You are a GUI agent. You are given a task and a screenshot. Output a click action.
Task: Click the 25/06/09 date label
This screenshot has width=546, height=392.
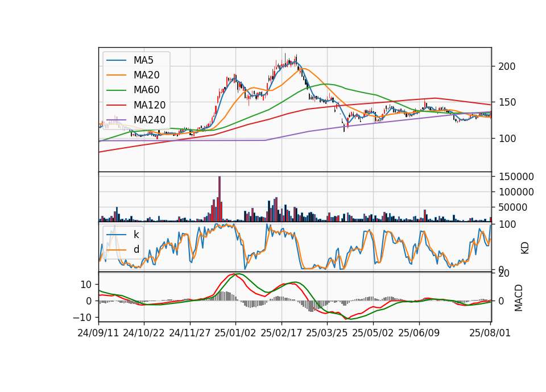pyautogui.click(x=419, y=333)
